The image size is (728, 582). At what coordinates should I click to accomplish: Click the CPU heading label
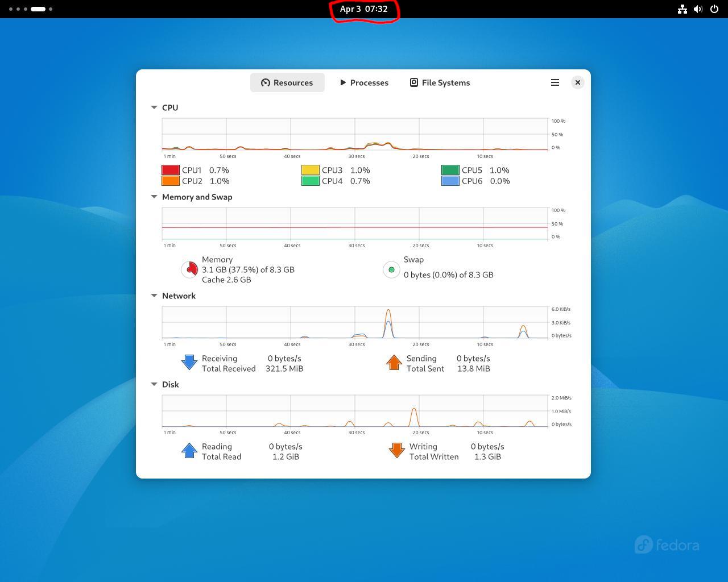point(170,107)
